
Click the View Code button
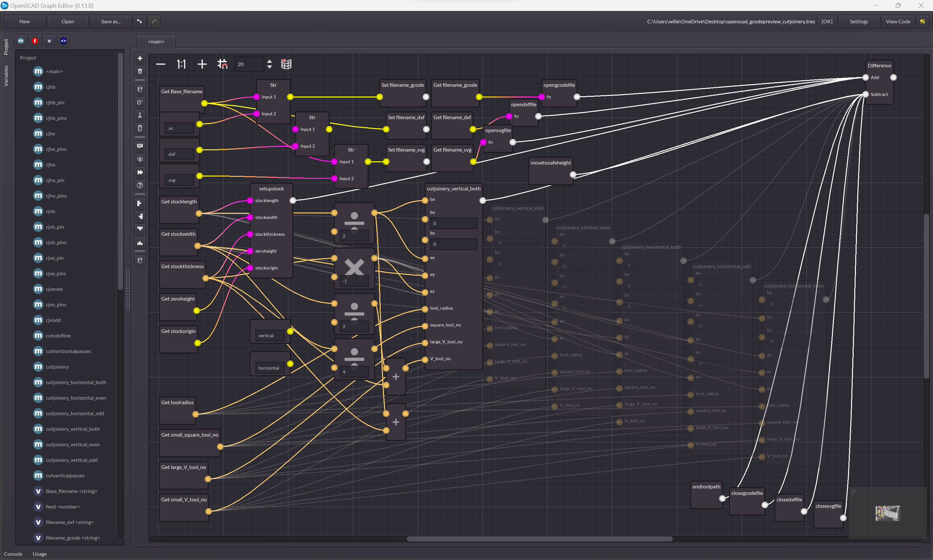point(897,21)
